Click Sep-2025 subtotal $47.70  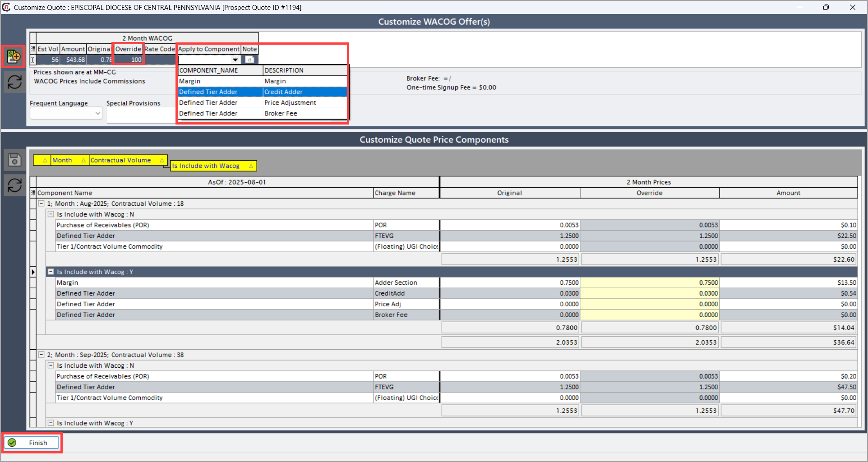(788, 411)
